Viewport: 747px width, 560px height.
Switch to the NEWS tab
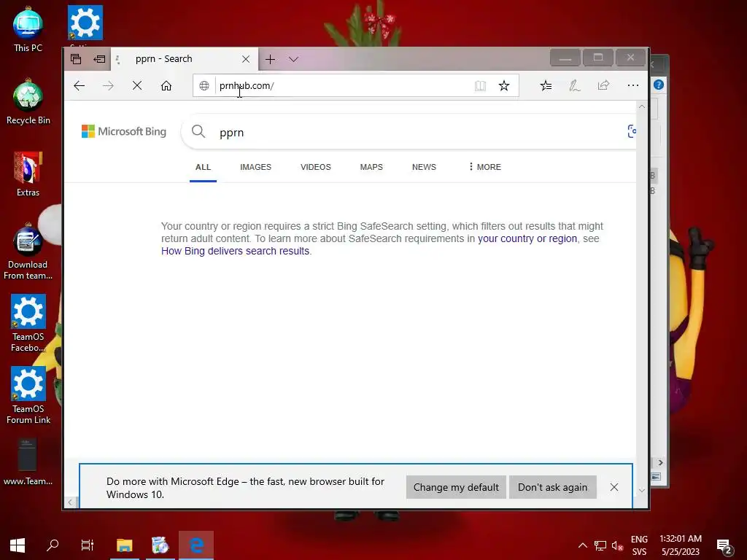coord(424,167)
